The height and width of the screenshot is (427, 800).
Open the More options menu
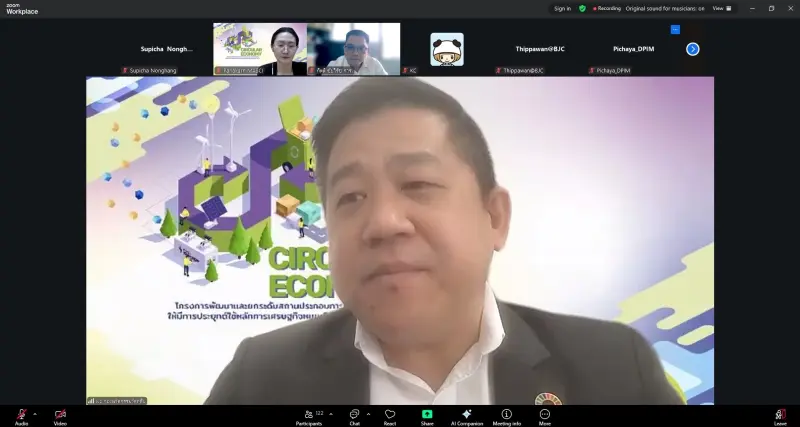coord(545,416)
